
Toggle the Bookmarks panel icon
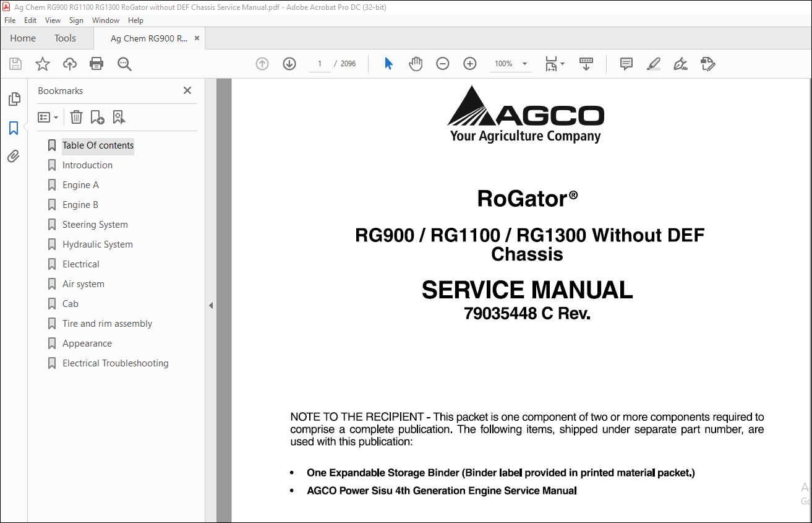[14, 128]
